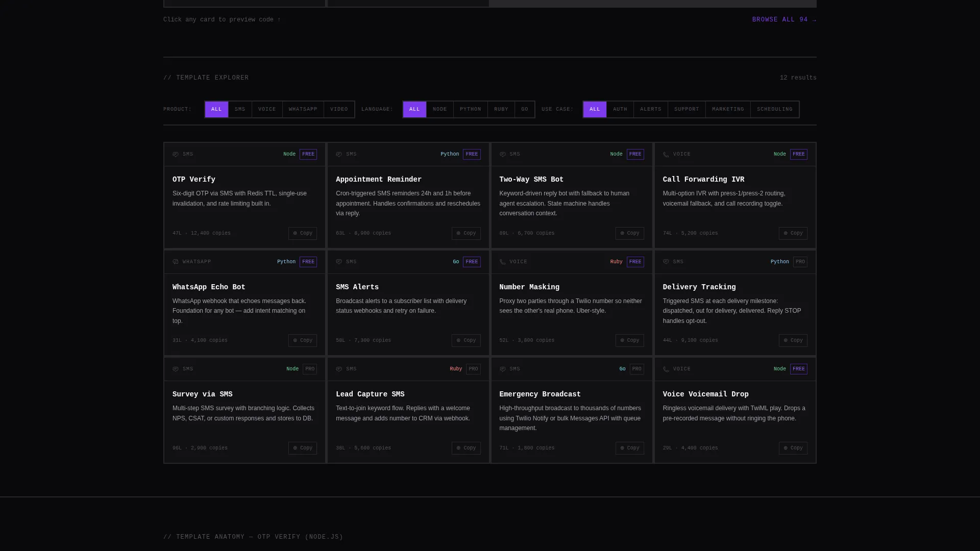The height and width of the screenshot is (551, 980).
Task: Click the Ruby label on Lead Capture SMS
Action: pyautogui.click(x=456, y=369)
